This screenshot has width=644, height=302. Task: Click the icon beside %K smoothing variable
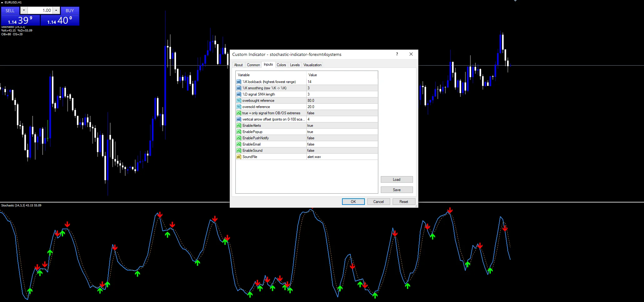click(239, 88)
